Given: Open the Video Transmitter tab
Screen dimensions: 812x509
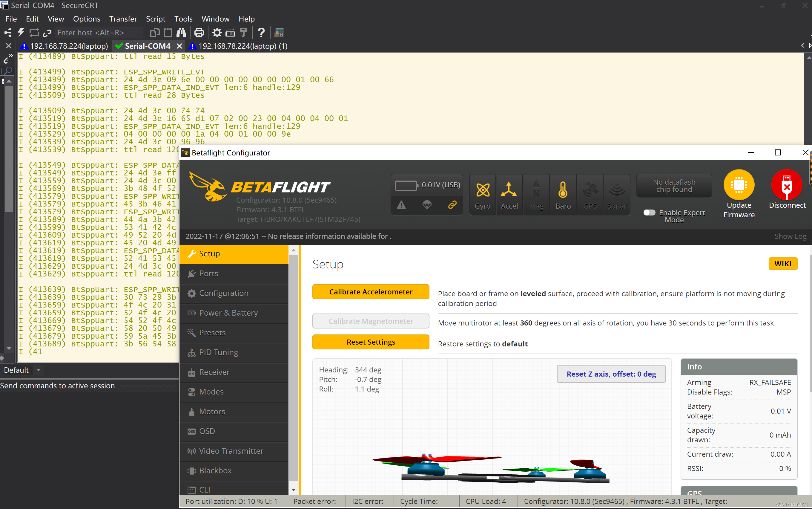Looking at the screenshot, I should (234, 451).
